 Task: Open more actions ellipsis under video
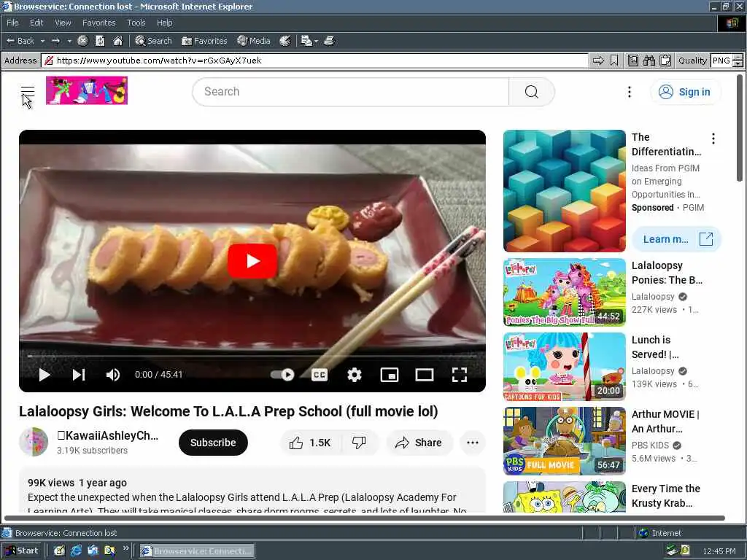click(473, 443)
